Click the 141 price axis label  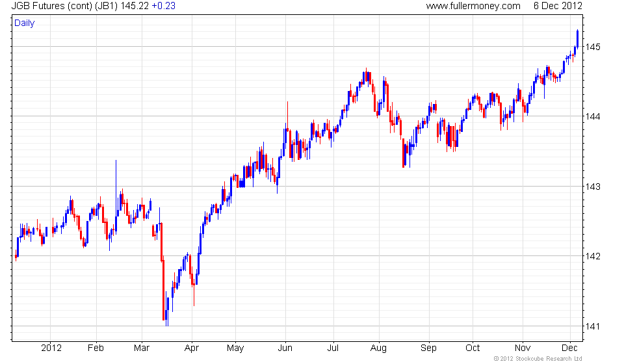[592, 326]
